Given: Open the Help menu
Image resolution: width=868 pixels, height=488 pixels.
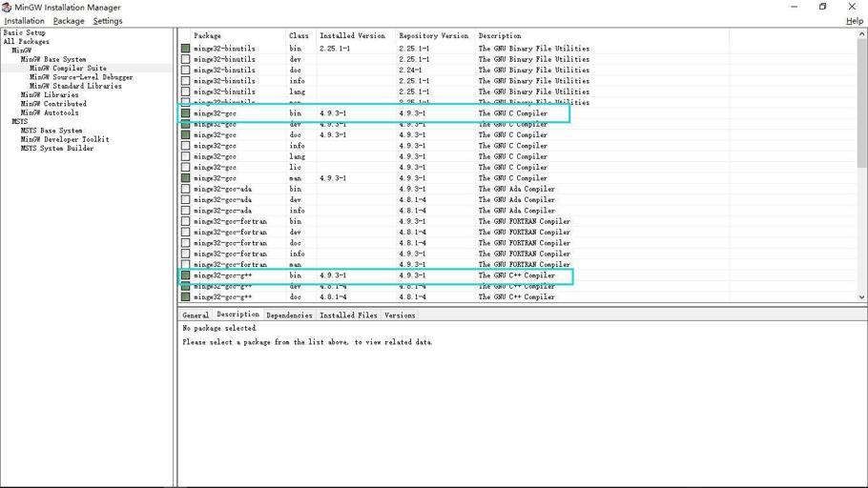Looking at the screenshot, I should tap(854, 20).
